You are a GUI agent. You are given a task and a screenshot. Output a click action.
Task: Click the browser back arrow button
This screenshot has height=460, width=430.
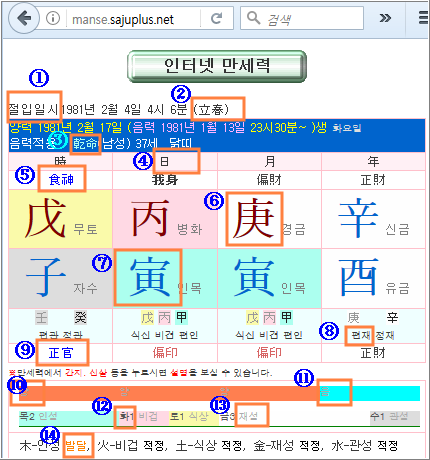pos(24,18)
